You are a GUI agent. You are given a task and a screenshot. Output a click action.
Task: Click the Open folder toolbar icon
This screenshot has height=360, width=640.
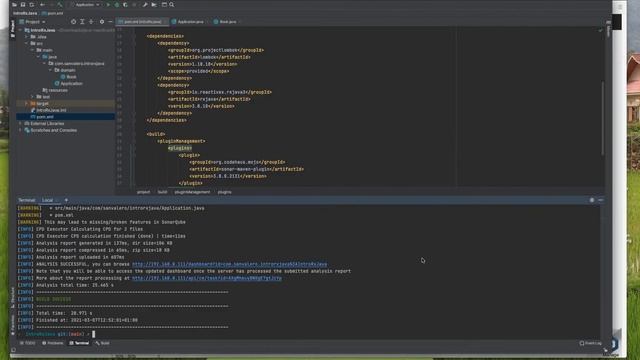click(x=14, y=5)
